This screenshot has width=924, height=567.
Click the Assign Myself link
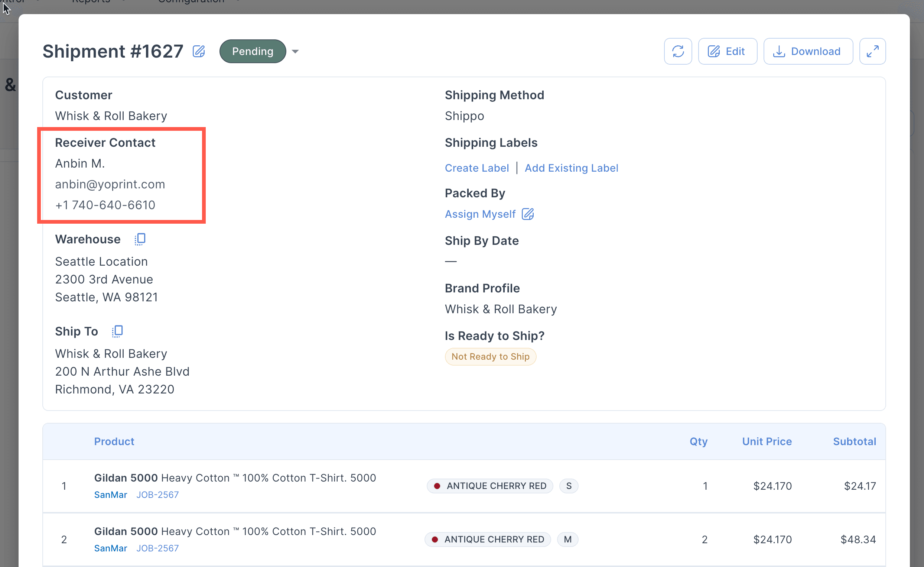pyautogui.click(x=480, y=214)
